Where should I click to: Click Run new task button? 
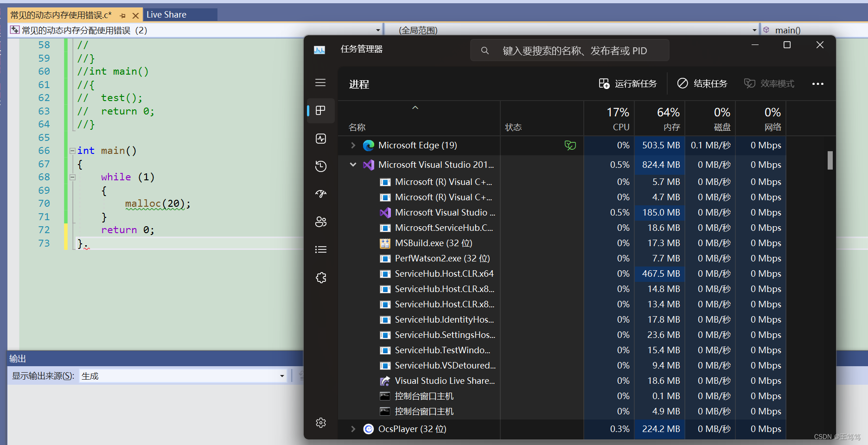[628, 83]
